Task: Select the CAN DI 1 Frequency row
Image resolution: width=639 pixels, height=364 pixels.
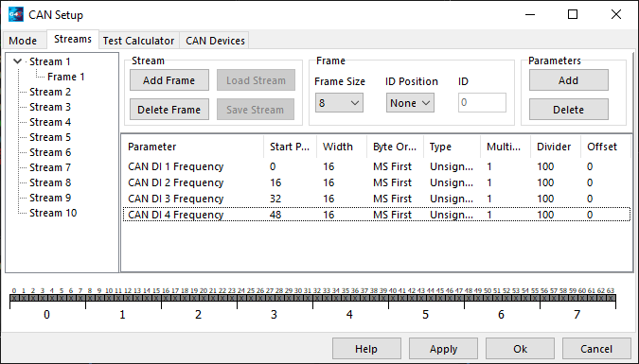Action: pos(377,166)
